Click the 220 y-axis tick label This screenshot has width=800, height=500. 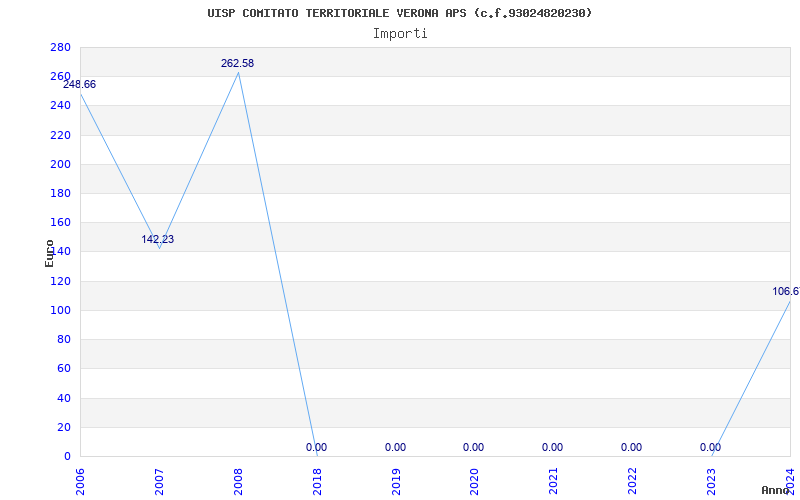pos(60,135)
